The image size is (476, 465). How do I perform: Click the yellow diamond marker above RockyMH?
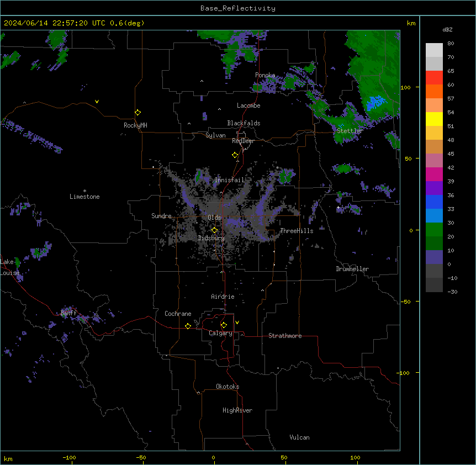point(138,113)
